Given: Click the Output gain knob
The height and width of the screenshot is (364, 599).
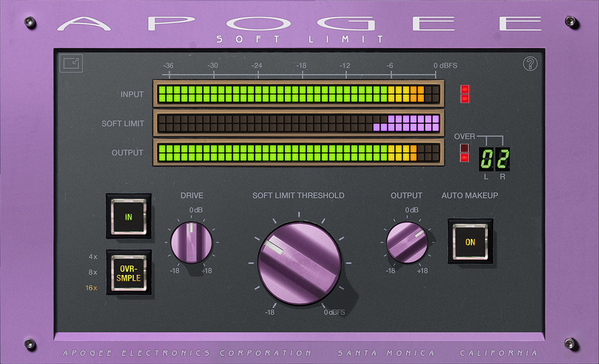Looking at the screenshot, I should [x=407, y=242].
